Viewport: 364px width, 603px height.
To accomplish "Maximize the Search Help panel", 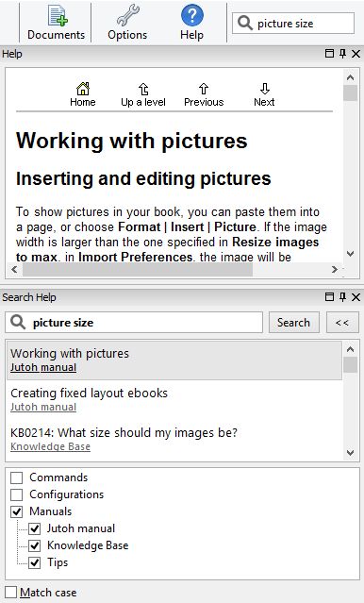I will 329,297.
